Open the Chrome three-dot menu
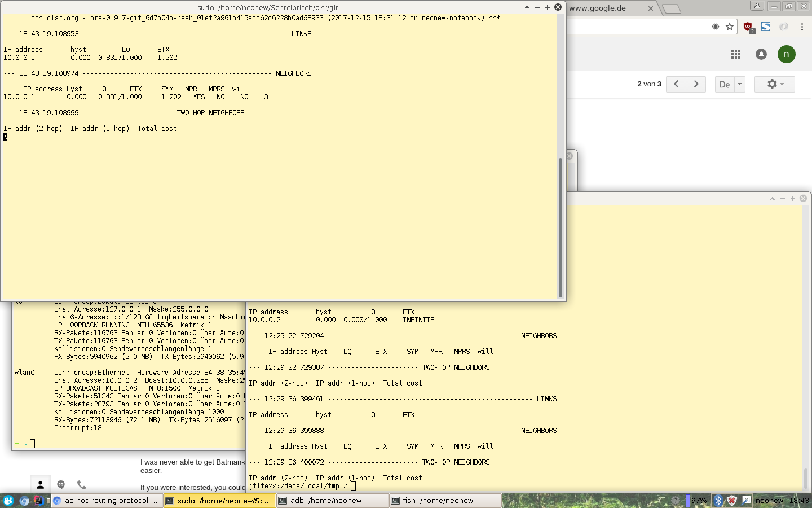Viewport: 812px width, 508px height. coord(802,27)
